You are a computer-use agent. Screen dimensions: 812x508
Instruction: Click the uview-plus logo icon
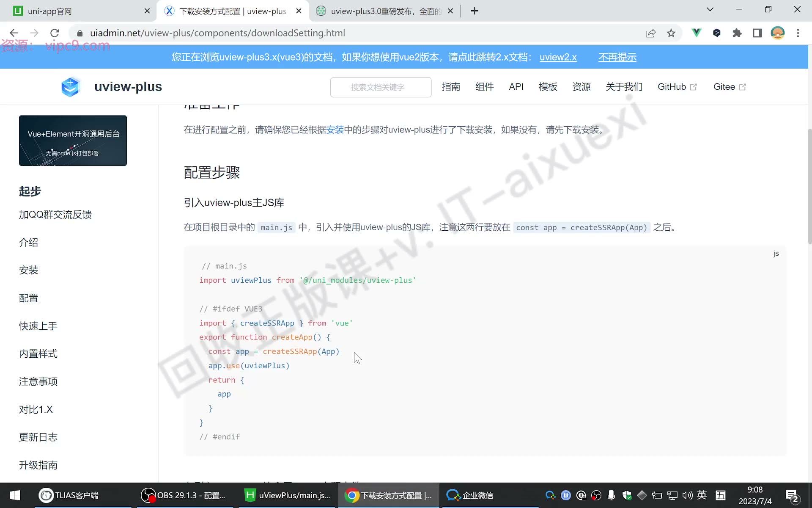[70, 87]
